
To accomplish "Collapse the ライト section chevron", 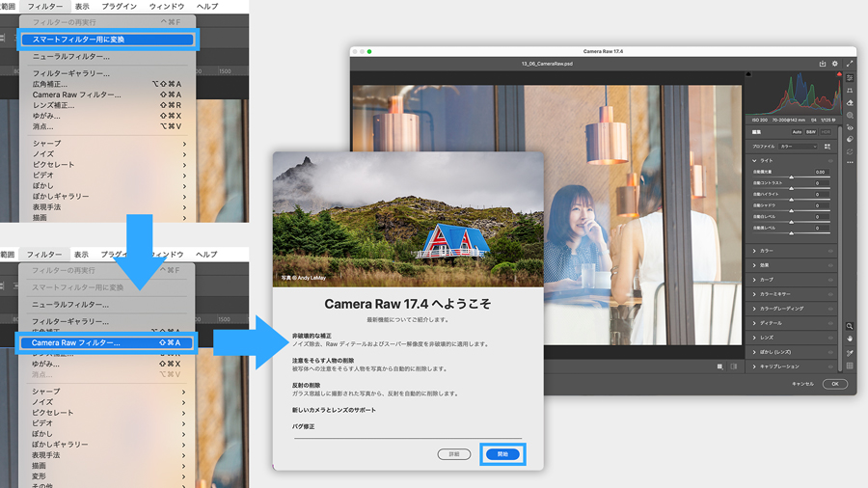I will point(754,160).
